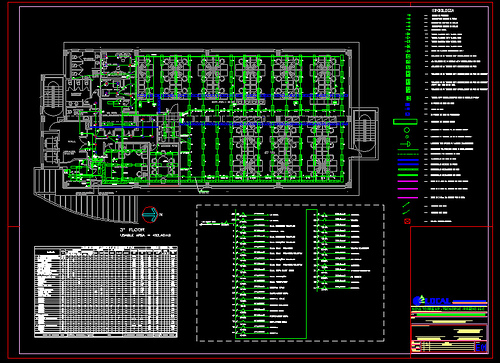Select the green D-shaped arrow legend symbol
The image size is (500, 363).
pyautogui.click(x=406, y=144)
